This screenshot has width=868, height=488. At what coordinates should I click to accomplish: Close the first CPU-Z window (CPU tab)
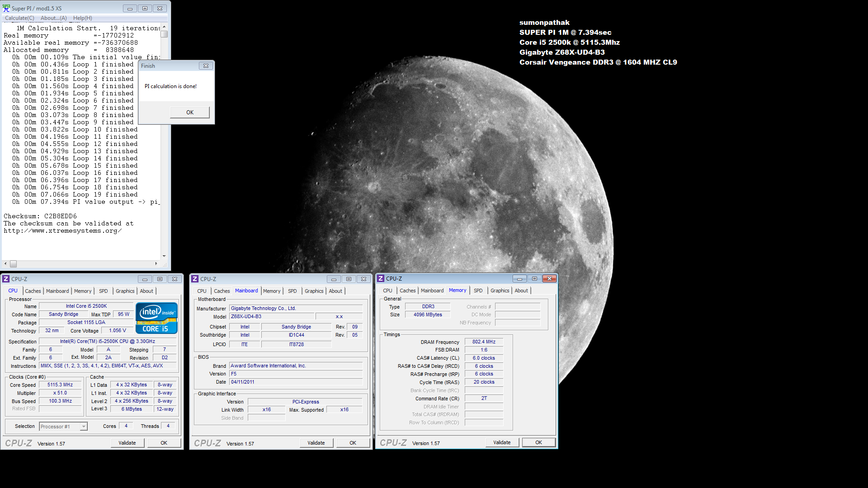coord(175,279)
